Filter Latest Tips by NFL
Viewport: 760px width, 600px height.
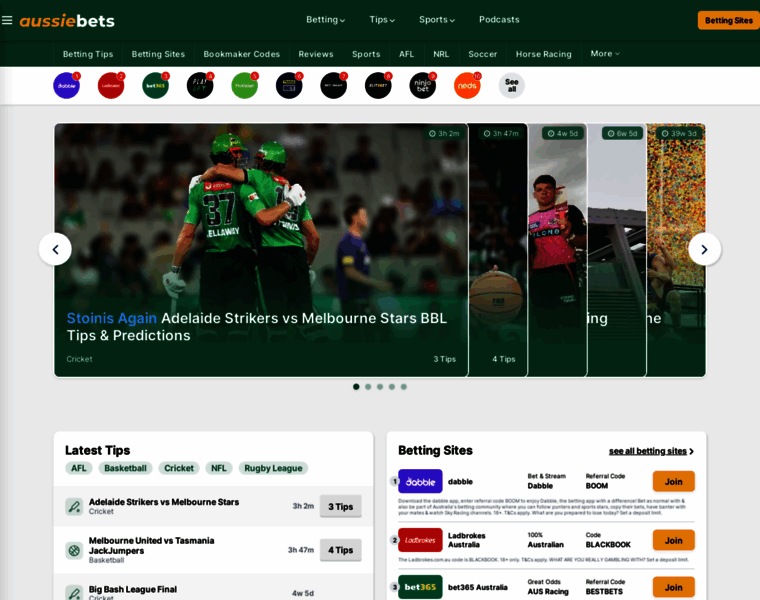(219, 468)
